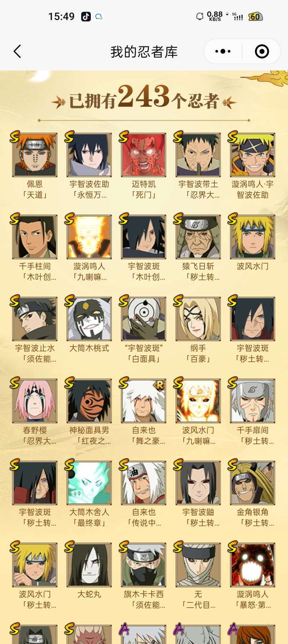Viewport: 288px width, 644px height.
Task: Tap the back arrow in header
Action: (x=17, y=52)
